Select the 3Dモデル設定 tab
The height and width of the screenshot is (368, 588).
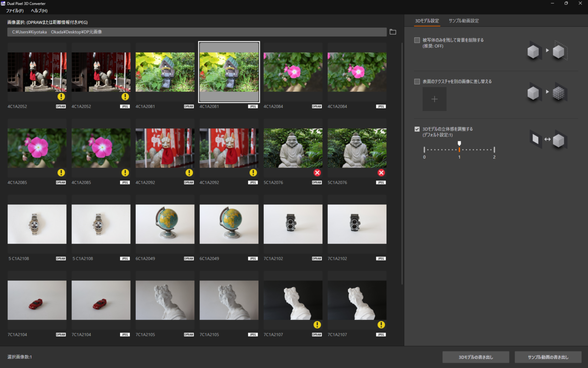pos(427,21)
